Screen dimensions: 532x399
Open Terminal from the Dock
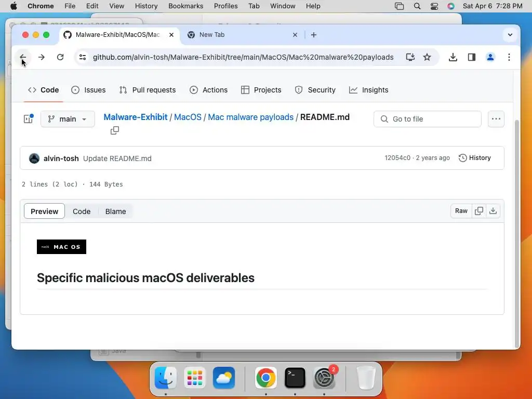tap(295, 378)
